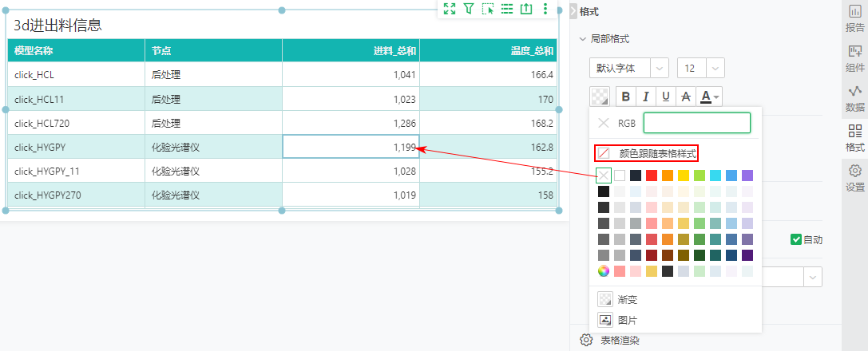Click the export upload icon on table toolbar
This screenshot has width=868, height=351.
pyautogui.click(x=526, y=8)
